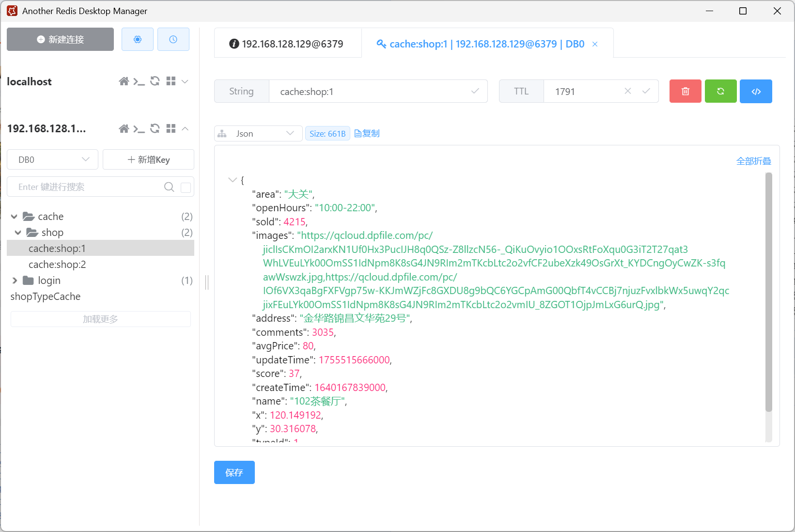Viewport: 795px width, 532px height.
Task: Refresh the 192.168.128.1 connection
Action: (x=155, y=128)
